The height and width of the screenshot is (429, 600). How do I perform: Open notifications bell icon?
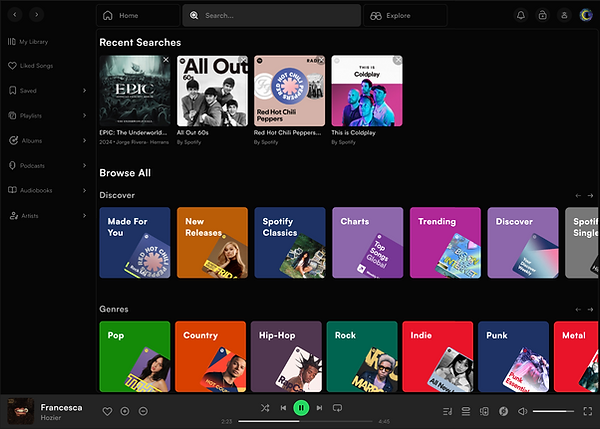pyautogui.click(x=521, y=15)
